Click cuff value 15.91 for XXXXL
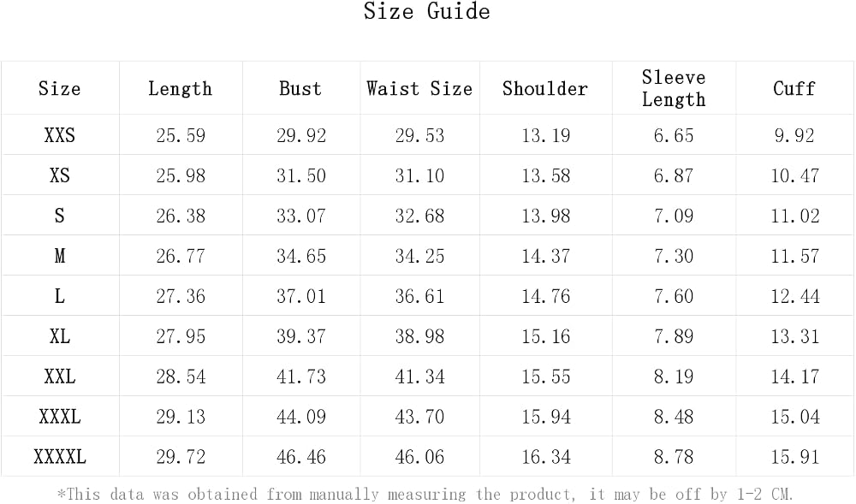 click(x=795, y=457)
